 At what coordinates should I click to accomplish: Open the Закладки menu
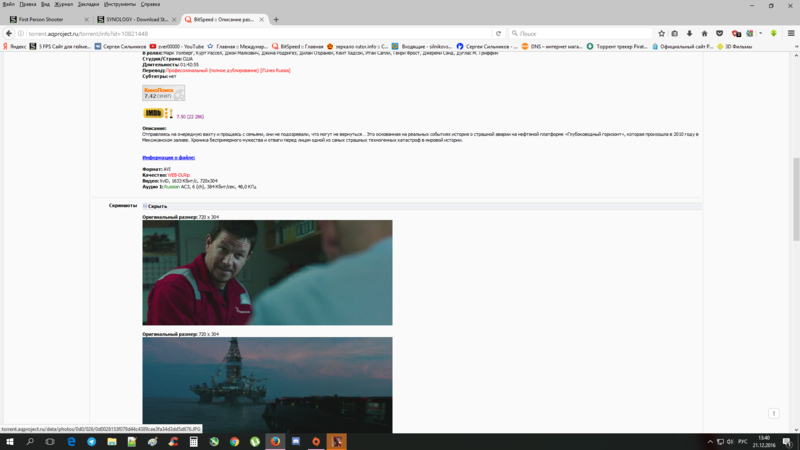tap(88, 4)
